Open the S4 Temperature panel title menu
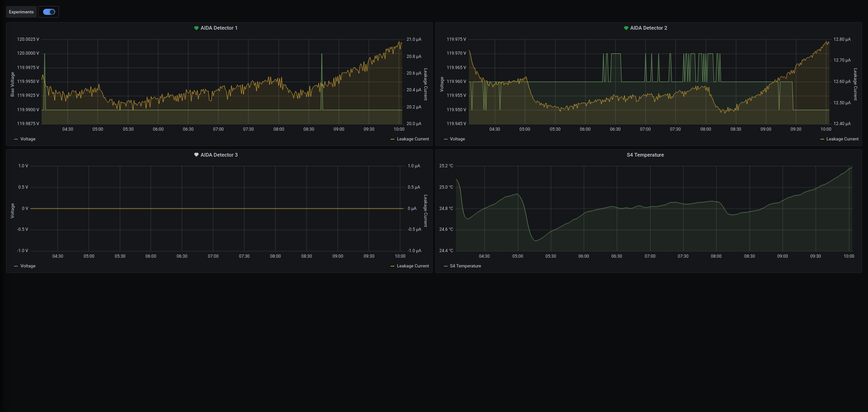 [x=645, y=155]
